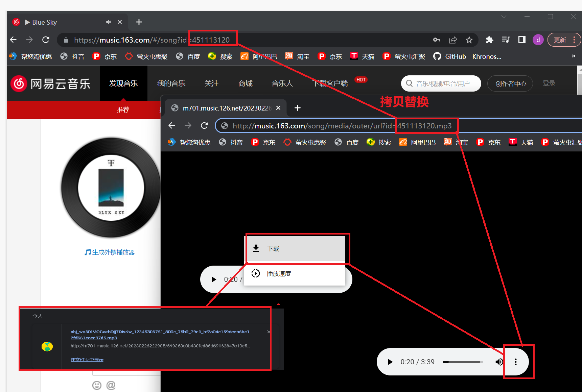Open the saved password key icon

pos(437,40)
